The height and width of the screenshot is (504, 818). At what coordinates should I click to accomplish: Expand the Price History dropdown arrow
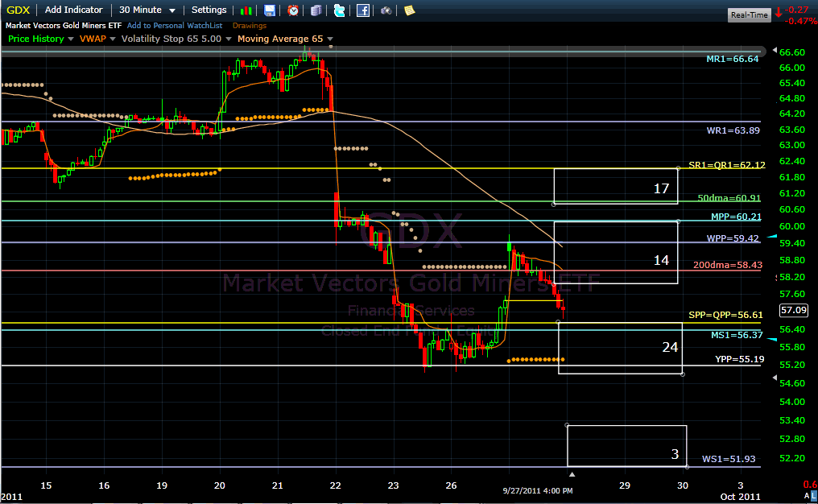click(70, 39)
